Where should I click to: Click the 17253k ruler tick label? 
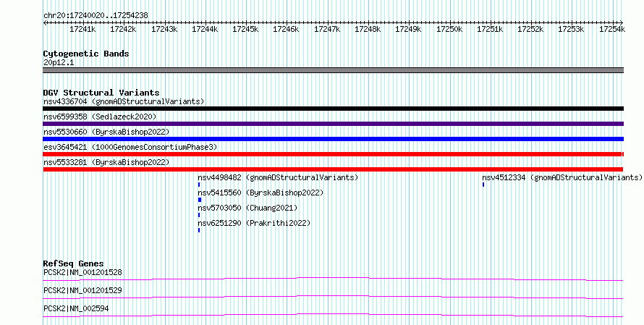571,29
